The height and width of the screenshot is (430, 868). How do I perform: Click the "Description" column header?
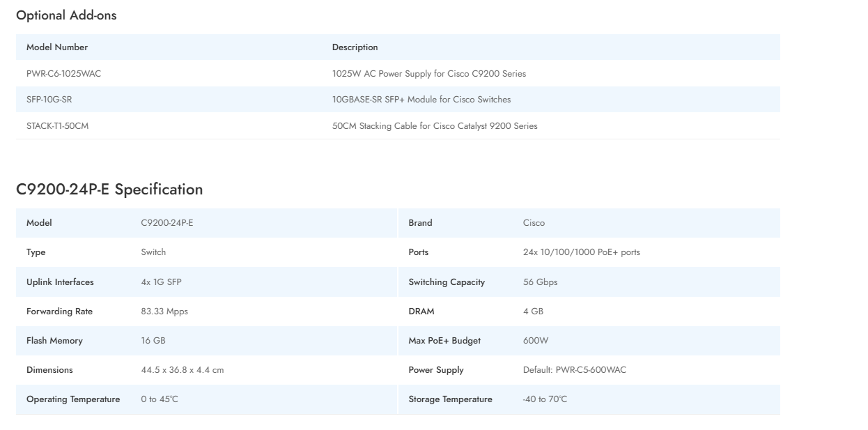point(355,47)
